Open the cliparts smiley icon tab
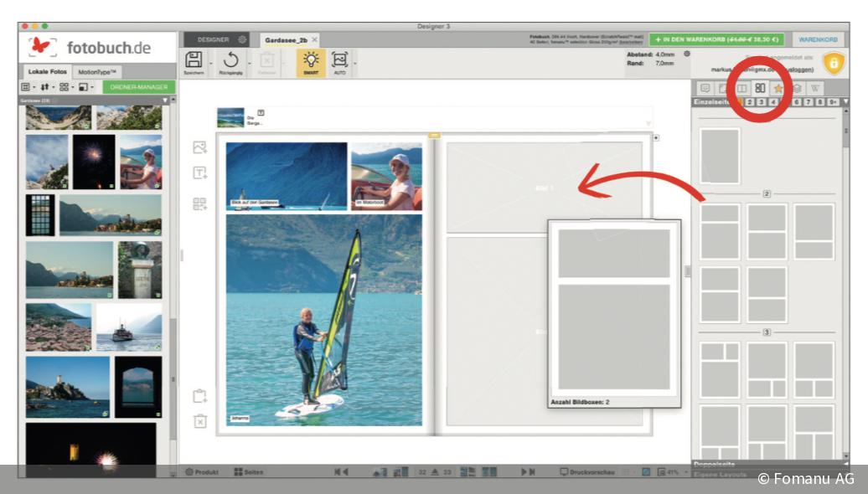Image resolution: width=868 pixels, height=494 pixels. pyautogui.click(x=705, y=88)
